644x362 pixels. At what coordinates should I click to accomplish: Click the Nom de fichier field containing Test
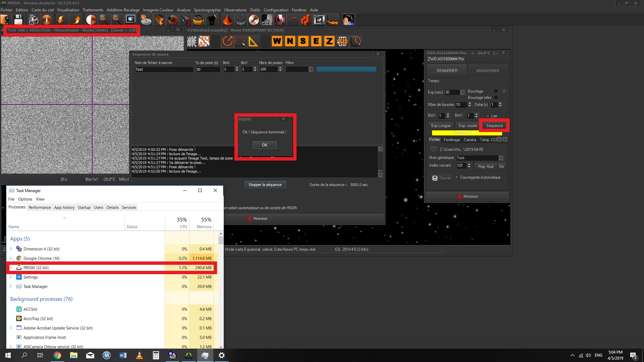click(164, 69)
